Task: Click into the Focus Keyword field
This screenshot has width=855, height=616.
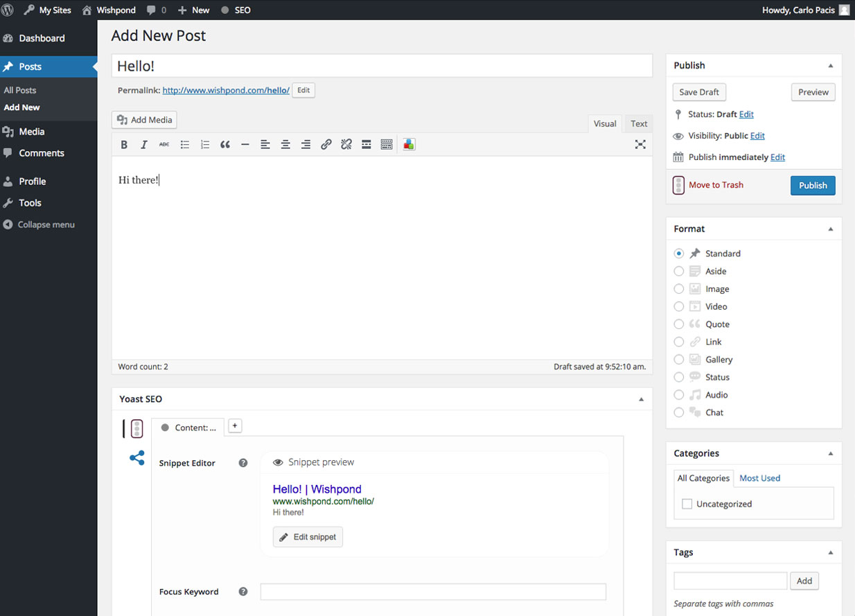Action: 433,592
